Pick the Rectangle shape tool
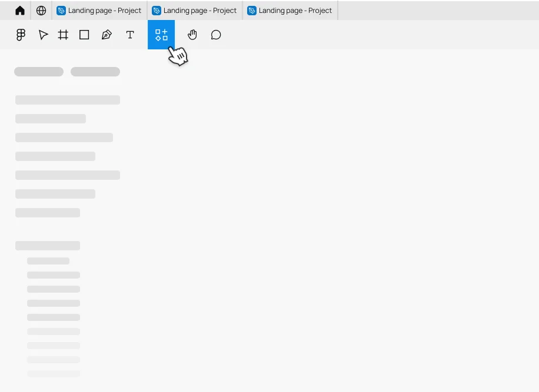 (x=84, y=35)
